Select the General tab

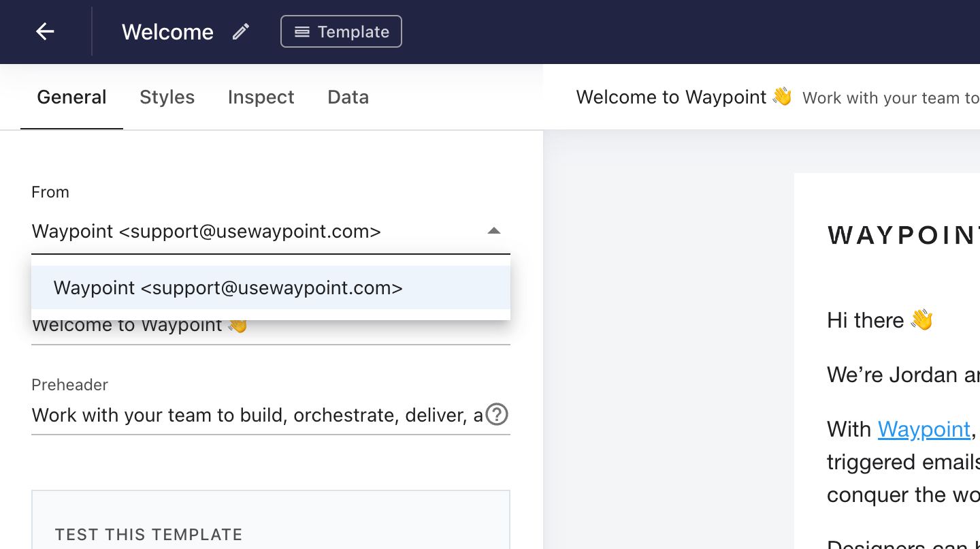71,97
